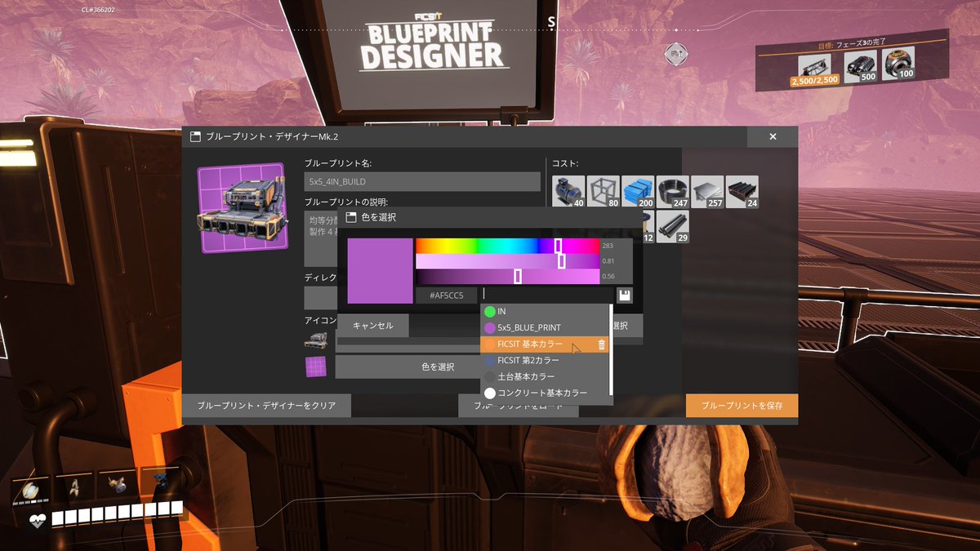The height and width of the screenshot is (551, 980).
Task: Click the blueprint name field 5x5_4IN_BUILD
Action: tap(422, 181)
